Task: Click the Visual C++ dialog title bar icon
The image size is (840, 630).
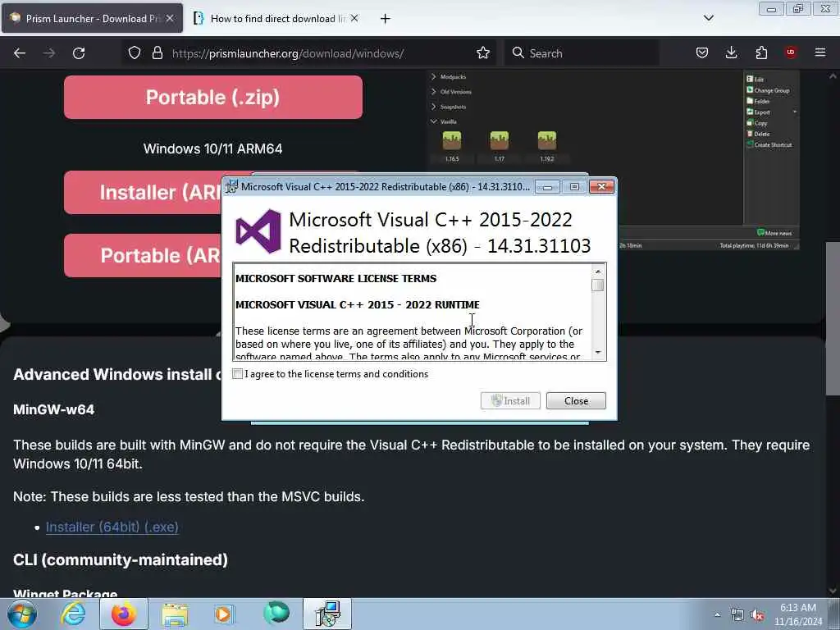Action: point(231,186)
